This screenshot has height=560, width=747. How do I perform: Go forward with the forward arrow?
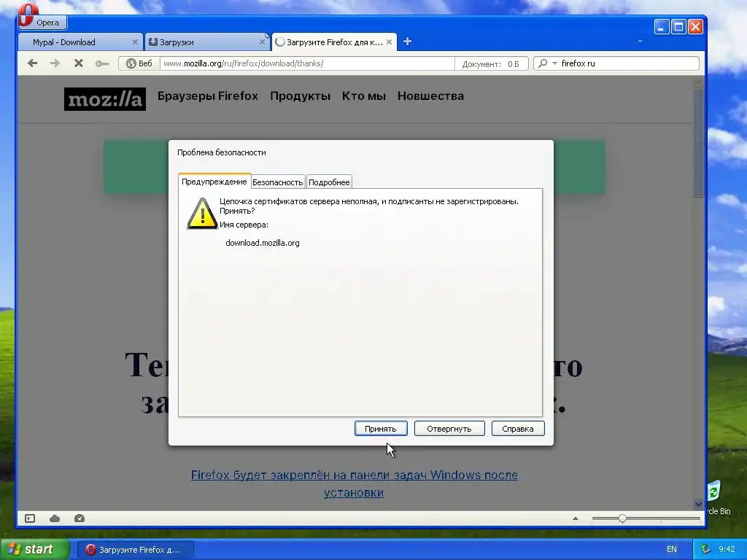pos(55,63)
